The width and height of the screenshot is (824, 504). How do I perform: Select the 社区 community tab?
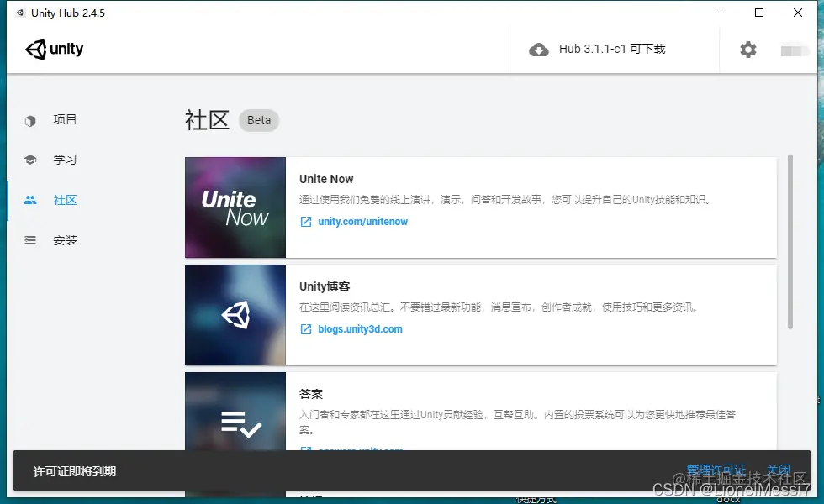tap(65, 200)
